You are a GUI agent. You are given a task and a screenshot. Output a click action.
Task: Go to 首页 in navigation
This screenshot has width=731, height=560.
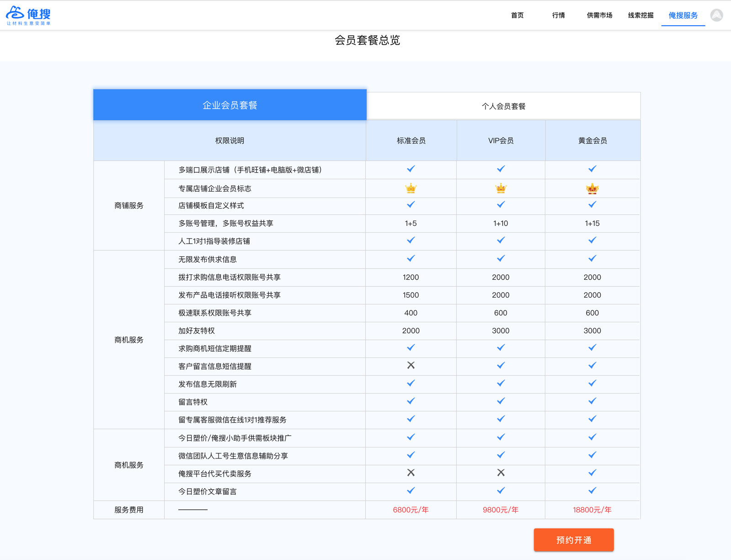click(x=517, y=16)
